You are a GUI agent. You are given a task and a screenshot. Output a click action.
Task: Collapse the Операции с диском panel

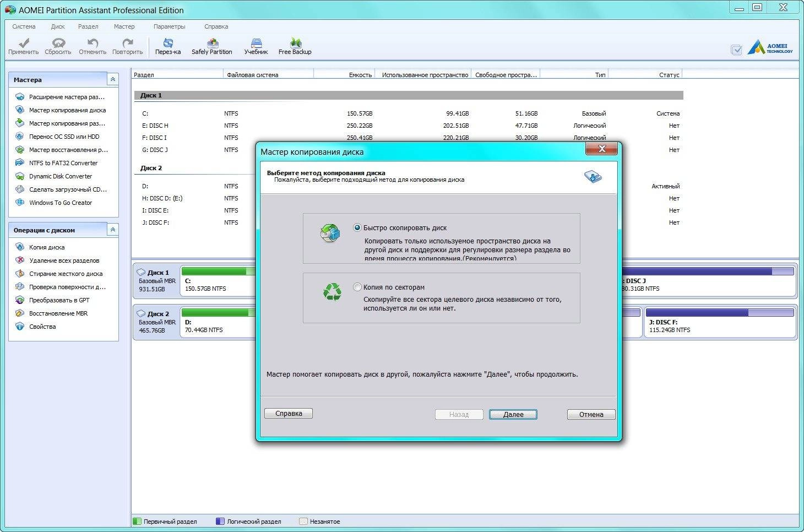112,230
